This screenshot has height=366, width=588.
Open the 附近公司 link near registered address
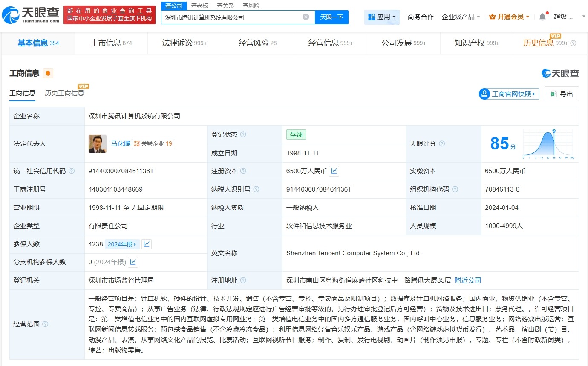467,280
